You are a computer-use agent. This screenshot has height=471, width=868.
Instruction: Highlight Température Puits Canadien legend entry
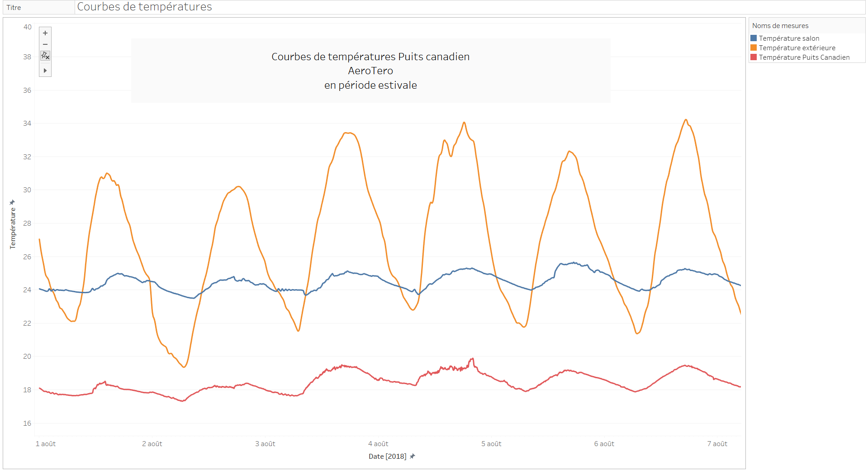point(804,57)
